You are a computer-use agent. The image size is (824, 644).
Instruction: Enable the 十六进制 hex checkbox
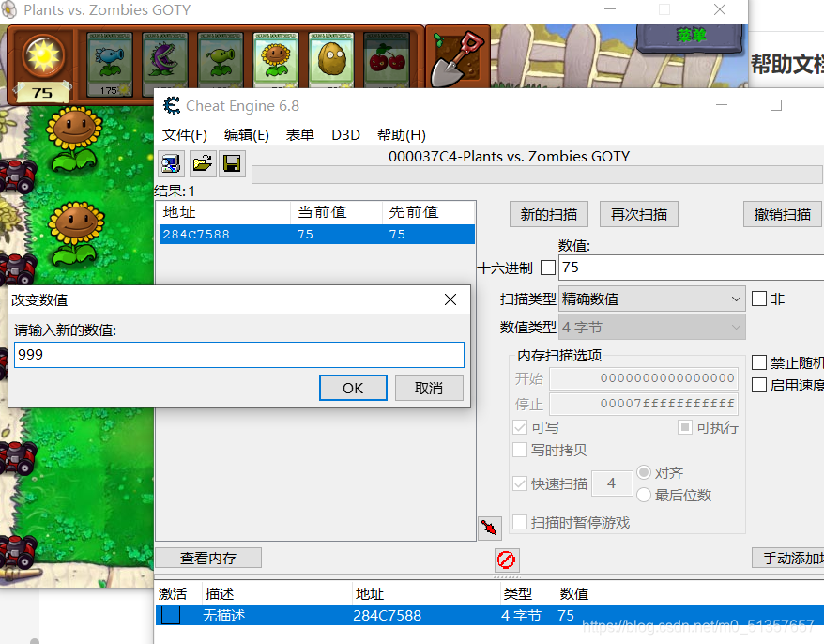pyautogui.click(x=550, y=268)
